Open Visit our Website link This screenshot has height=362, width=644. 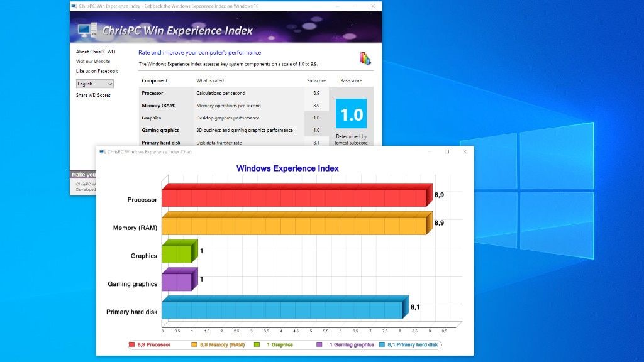(x=93, y=61)
